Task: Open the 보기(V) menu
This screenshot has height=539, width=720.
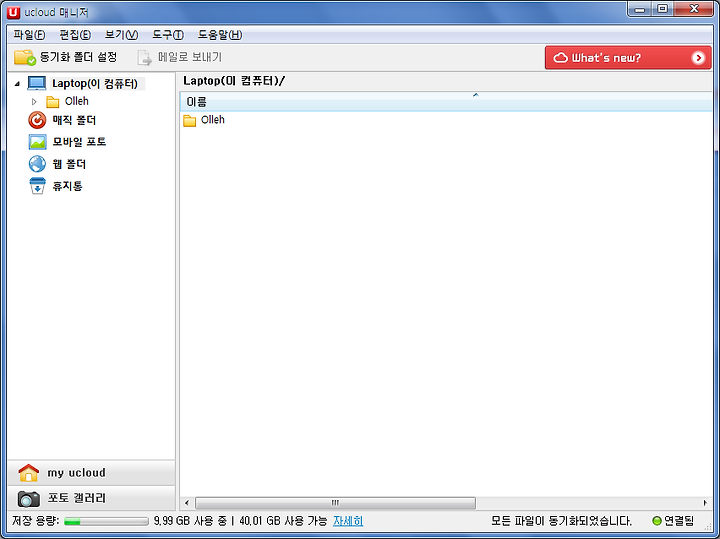Action: point(121,35)
